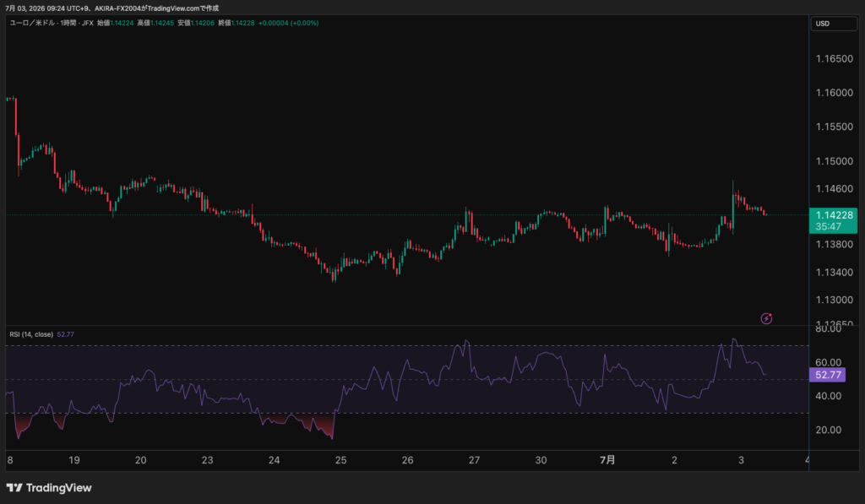
Task: Click the ユーロ/米ドル symbol title
Action: [x=32, y=23]
